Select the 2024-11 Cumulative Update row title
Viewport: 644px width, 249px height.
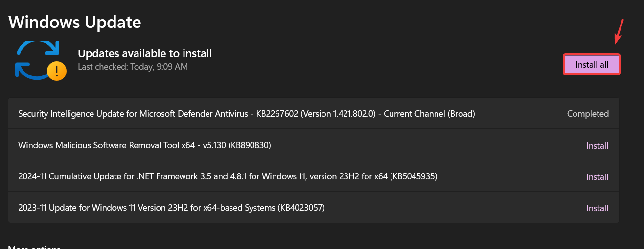[227, 176]
